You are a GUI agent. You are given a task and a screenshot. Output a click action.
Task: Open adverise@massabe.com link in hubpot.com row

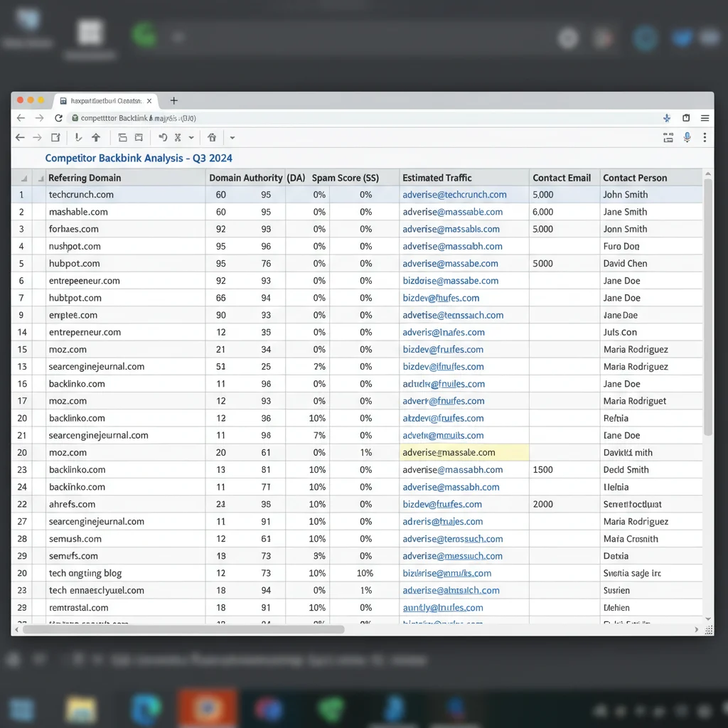[x=450, y=263]
